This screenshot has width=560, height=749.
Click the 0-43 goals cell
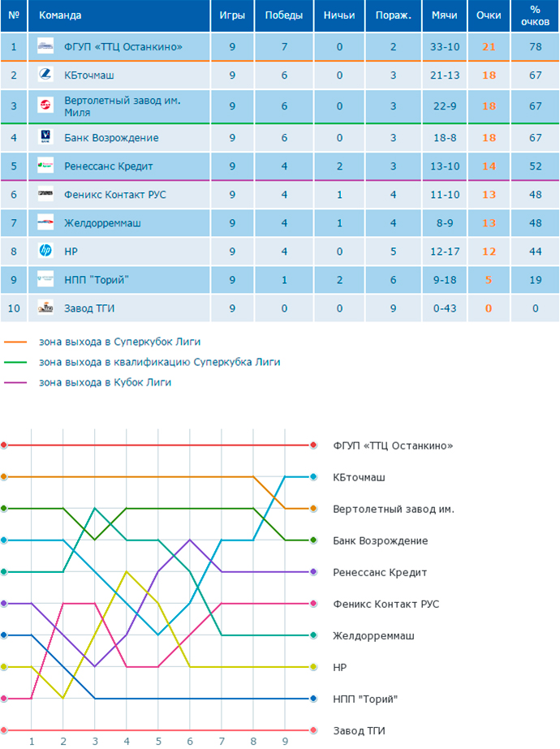[x=445, y=308]
